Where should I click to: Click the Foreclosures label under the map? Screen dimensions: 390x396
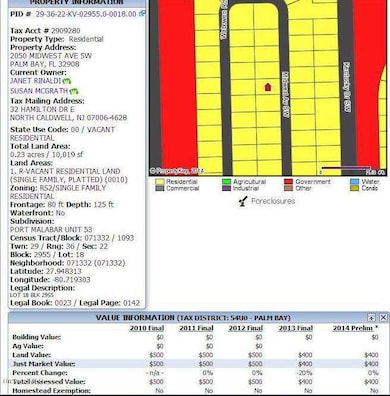(x=273, y=201)
